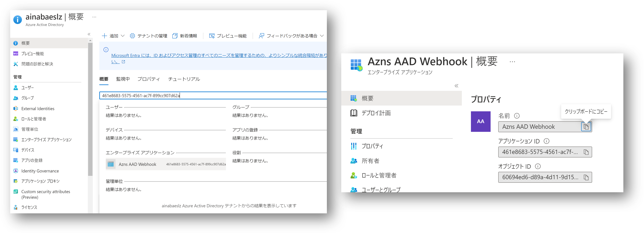The height and width of the screenshot is (234, 644).
Task: Collapse the ainabaeslz sidebar menu
Action: tap(89, 34)
